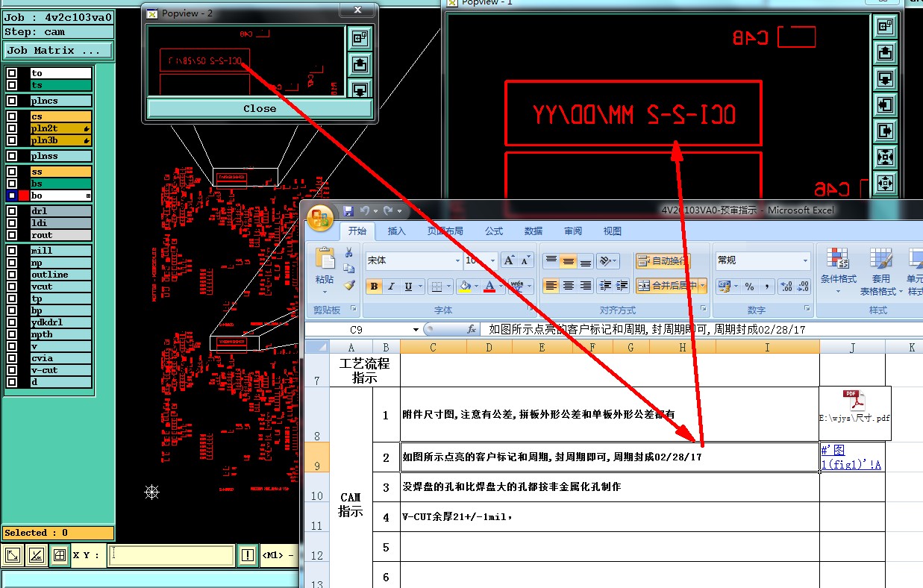This screenshot has width=923, height=588.
Task: Decrease font size with small A
Action: (x=526, y=260)
